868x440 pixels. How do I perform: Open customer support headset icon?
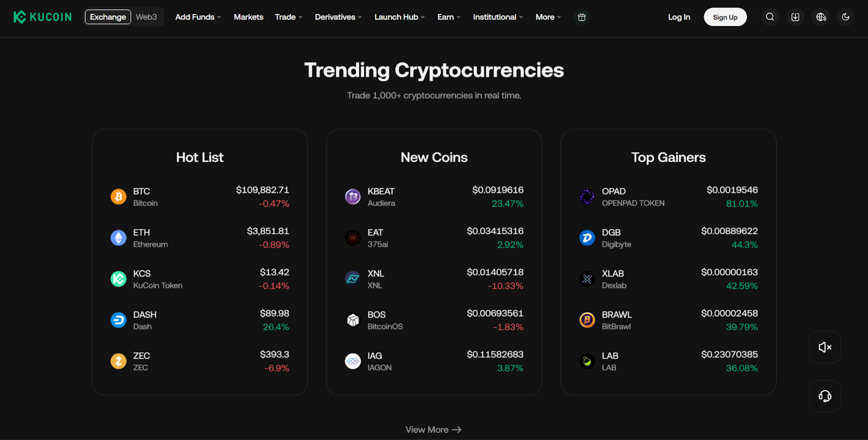(x=824, y=396)
